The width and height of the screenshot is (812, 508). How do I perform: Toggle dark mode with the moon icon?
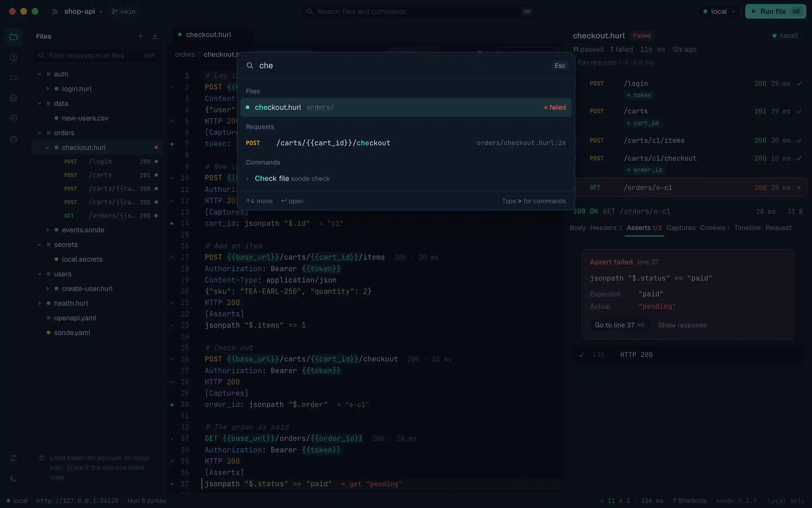(x=14, y=478)
